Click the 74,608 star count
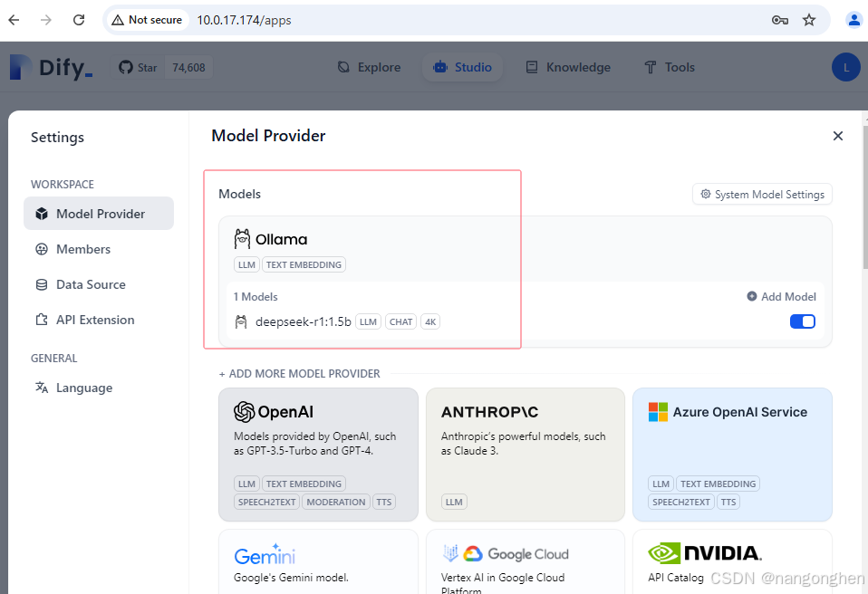The width and height of the screenshot is (868, 594). pyautogui.click(x=188, y=68)
